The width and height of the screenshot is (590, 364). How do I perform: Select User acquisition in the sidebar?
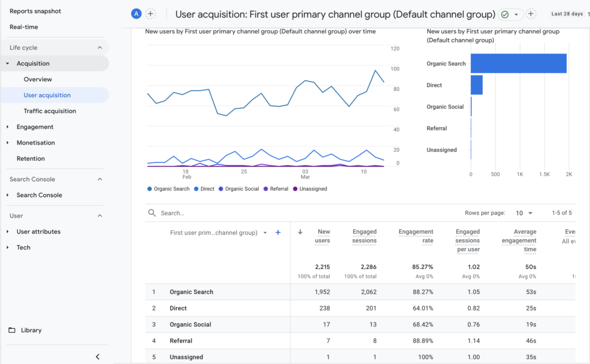coord(47,95)
